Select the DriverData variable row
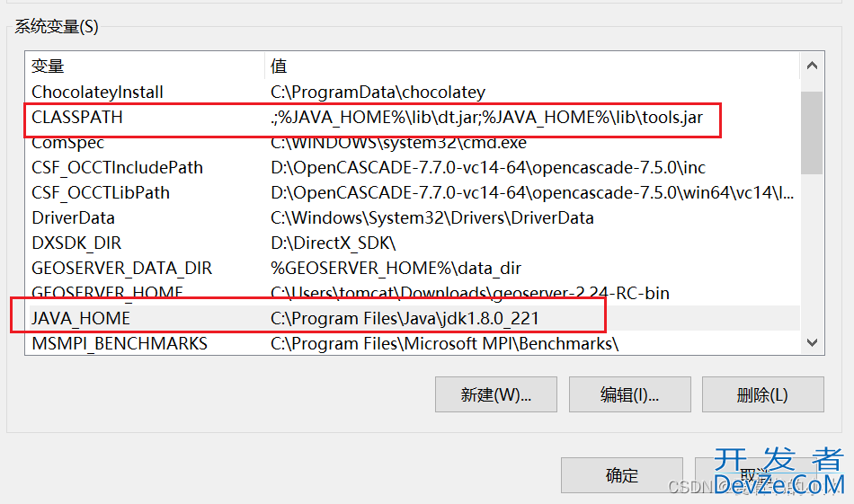854x504 pixels. 413,217
